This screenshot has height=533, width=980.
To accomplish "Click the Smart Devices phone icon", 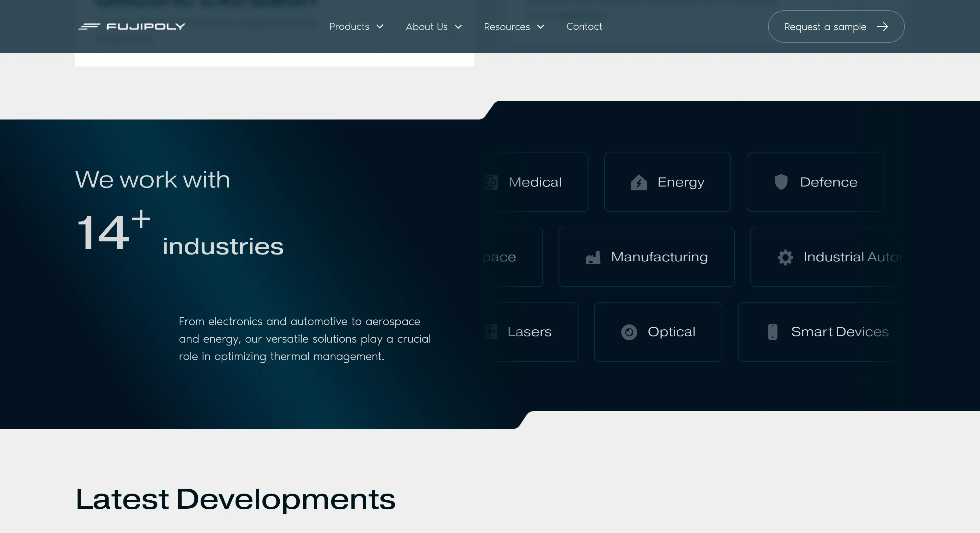I will pos(773,332).
